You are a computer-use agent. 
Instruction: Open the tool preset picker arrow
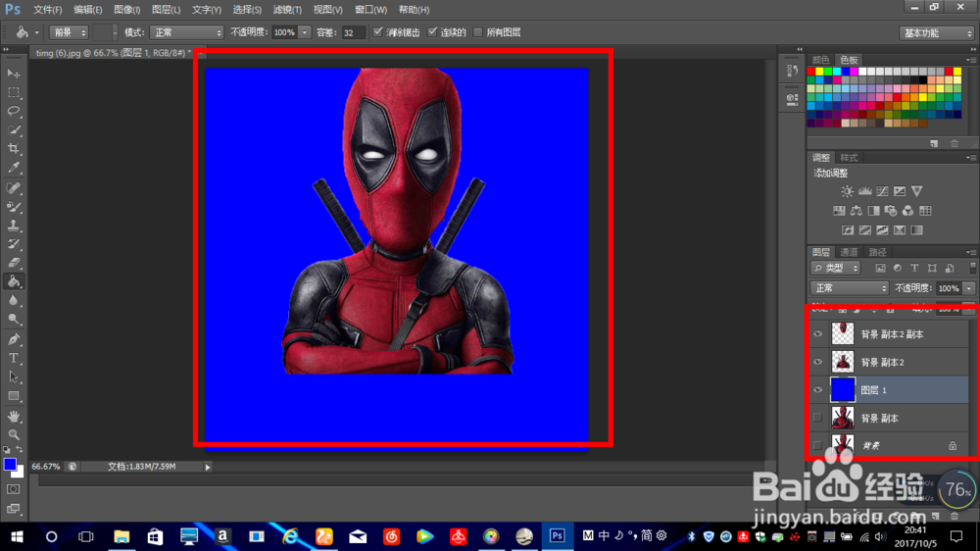(36, 32)
